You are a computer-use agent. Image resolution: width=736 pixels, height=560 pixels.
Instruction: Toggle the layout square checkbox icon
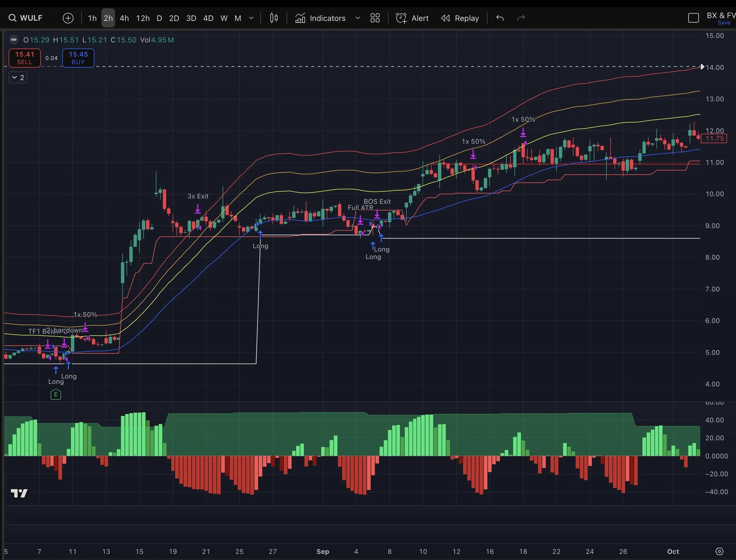pos(693,18)
